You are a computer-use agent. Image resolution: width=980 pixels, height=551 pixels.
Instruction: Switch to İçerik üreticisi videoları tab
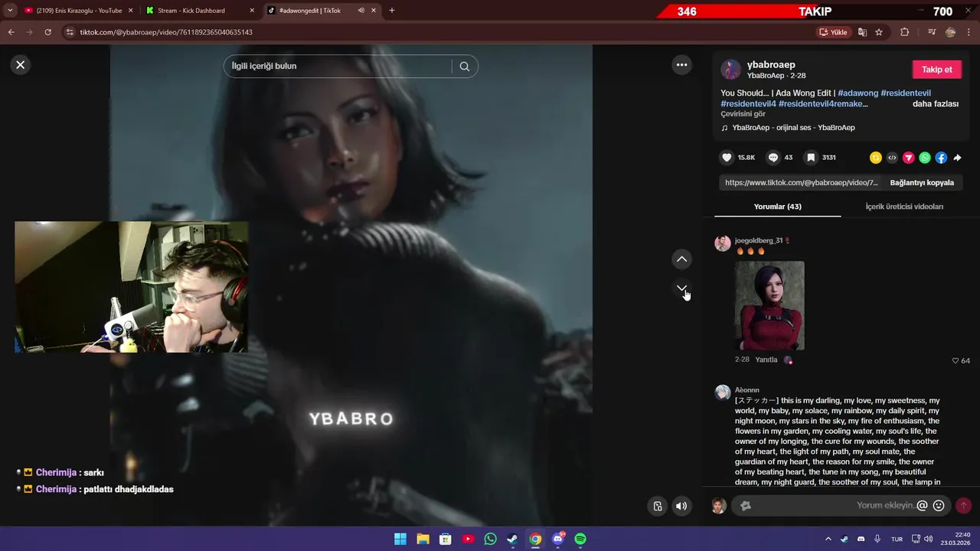[904, 207]
